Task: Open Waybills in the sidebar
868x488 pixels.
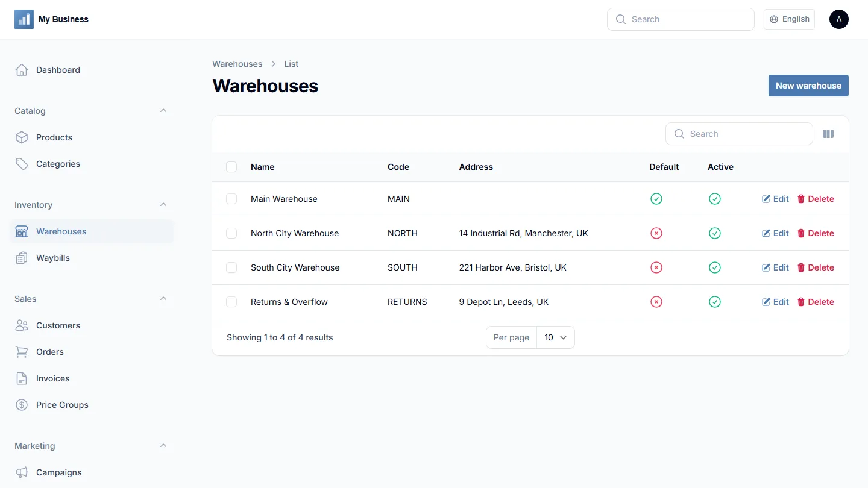Action: [x=92, y=258]
